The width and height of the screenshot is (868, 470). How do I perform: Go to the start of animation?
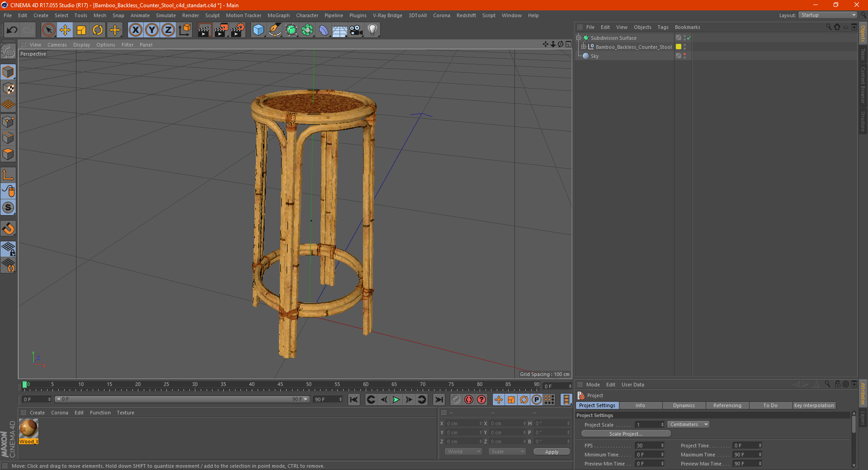[354, 399]
